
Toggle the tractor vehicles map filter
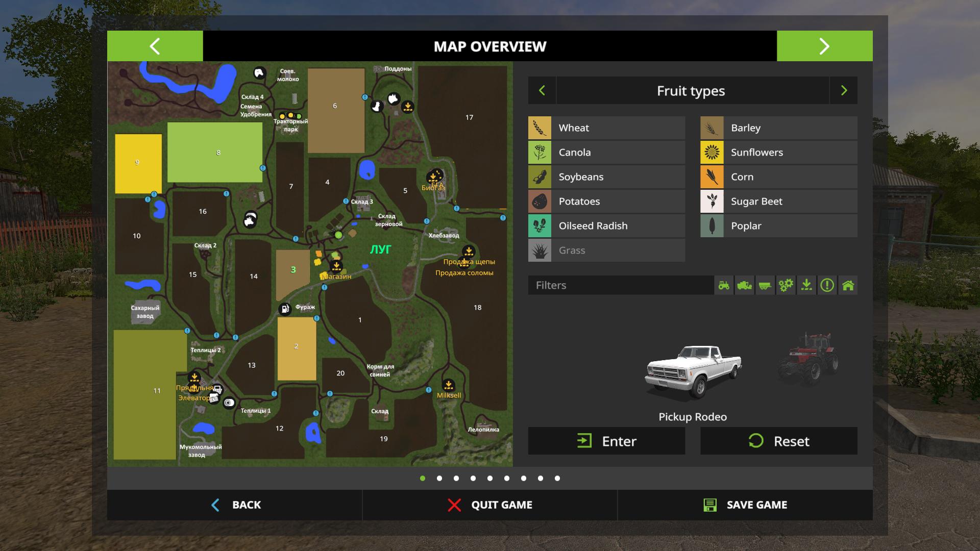[x=724, y=285]
